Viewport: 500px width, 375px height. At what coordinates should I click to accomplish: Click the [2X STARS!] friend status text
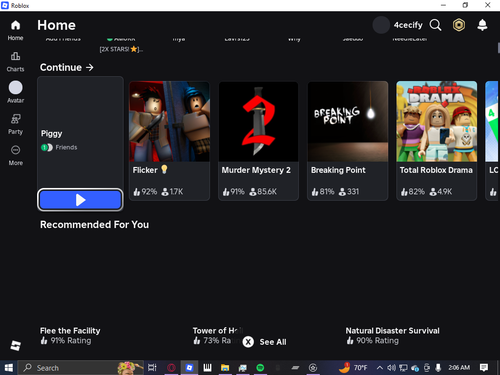pyautogui.click(x=121, y=49)
